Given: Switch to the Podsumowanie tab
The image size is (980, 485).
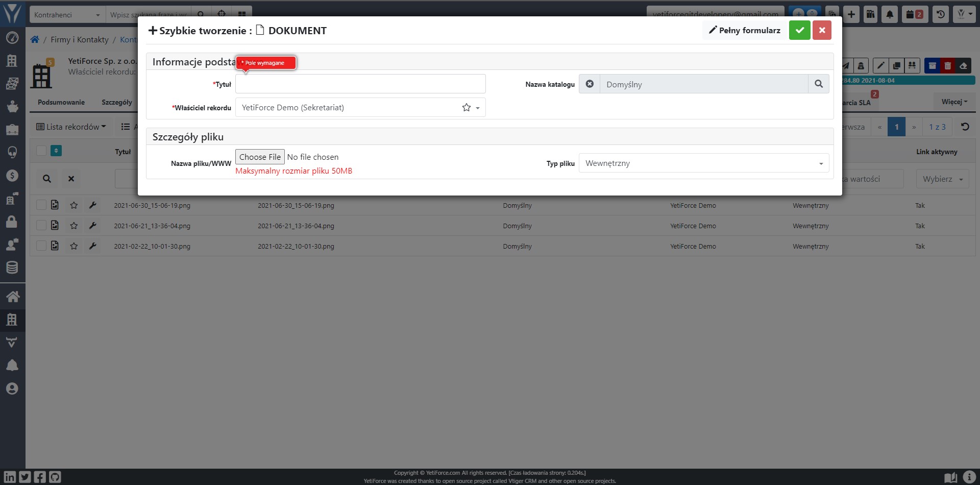Looking at the screenshot, I should [61, 102].
